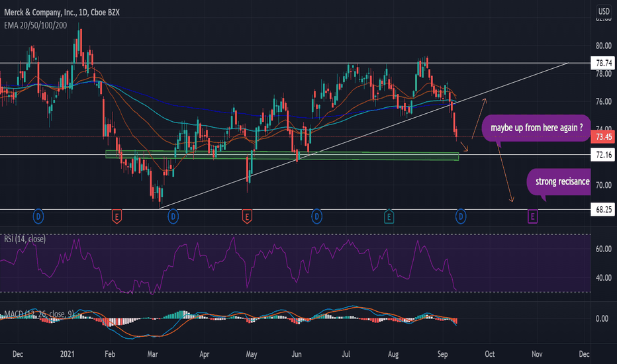Viewport: 617px width, 364px height.
Task: Select the blue D dividend marker in mid-March
Action: click(x=173, y=216)
